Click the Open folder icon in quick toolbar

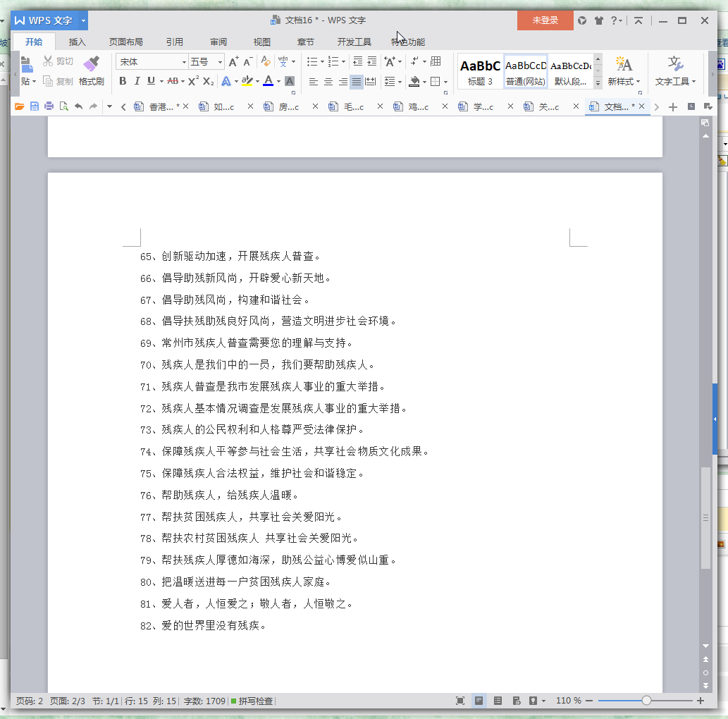tap(20, 106)
